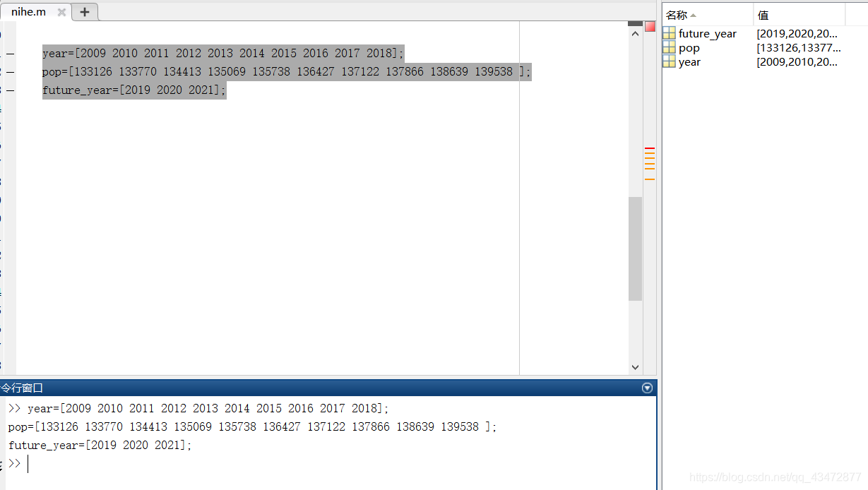
Task: Click the year value [2009,2010,20...
Action: (797, 62)
